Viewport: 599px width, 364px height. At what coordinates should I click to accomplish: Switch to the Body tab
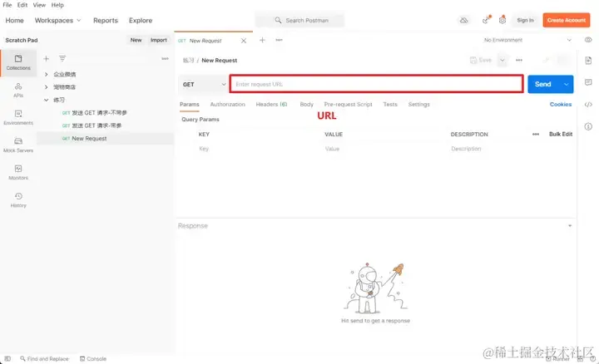pos(306,104)
